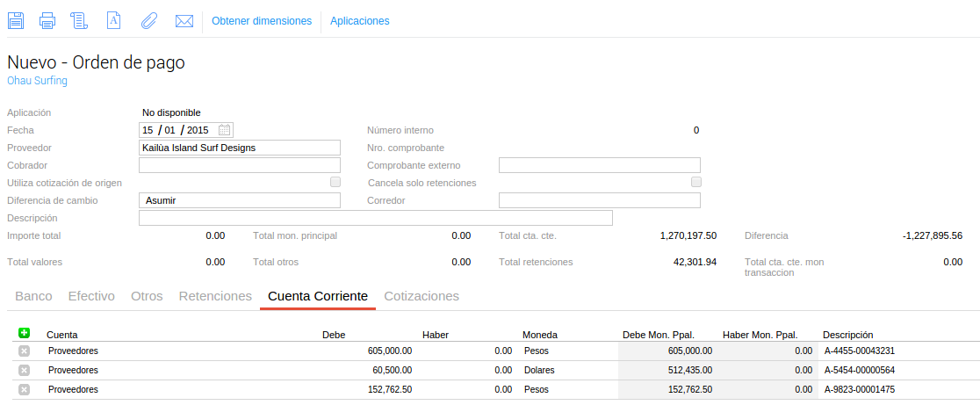The height and width of the screenshot is (405, 980).
Task: Delete the Dolares row with its X
Action: [x=24, y=370]
